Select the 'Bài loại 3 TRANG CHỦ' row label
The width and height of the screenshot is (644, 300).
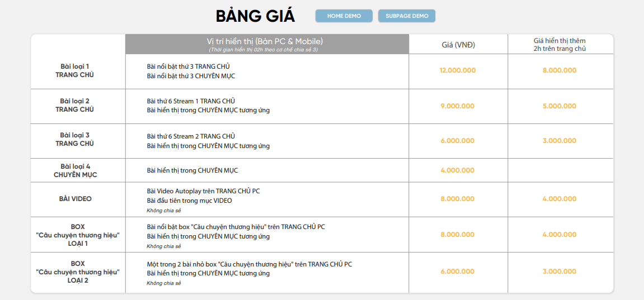tap(75, 139)
